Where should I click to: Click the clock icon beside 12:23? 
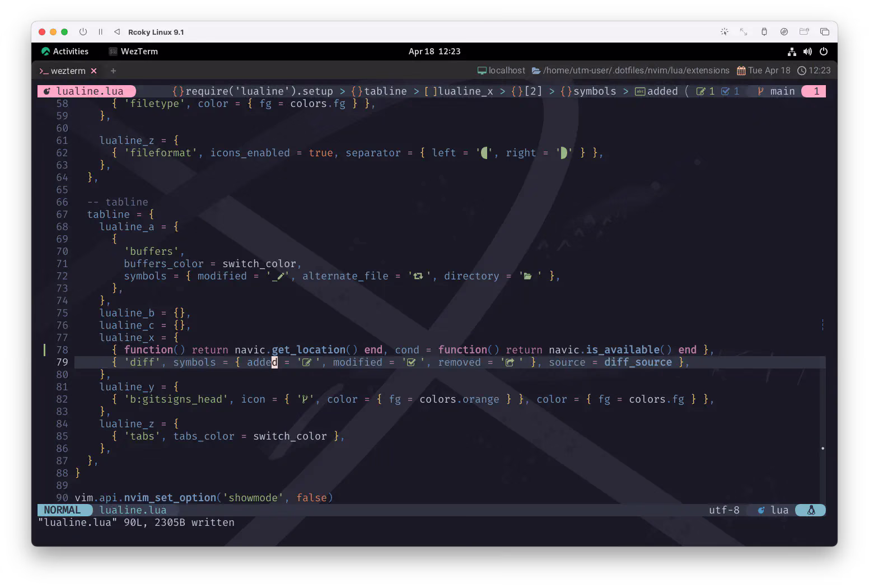[802, 71]
